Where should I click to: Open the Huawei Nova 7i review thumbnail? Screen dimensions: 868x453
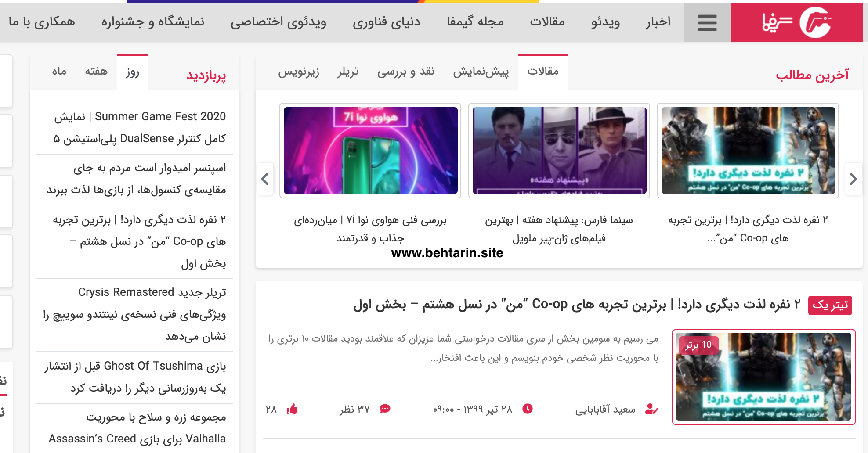click(x=370, y=151)
